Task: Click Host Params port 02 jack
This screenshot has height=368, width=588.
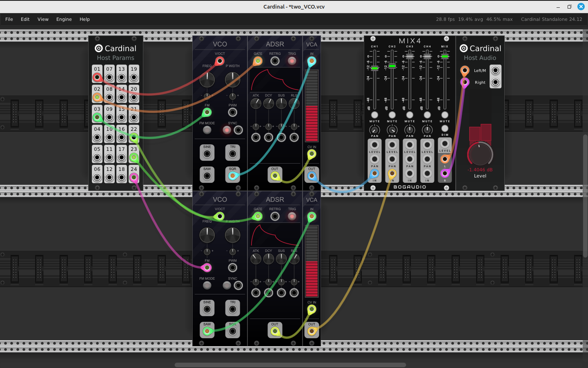Action: 97,97
